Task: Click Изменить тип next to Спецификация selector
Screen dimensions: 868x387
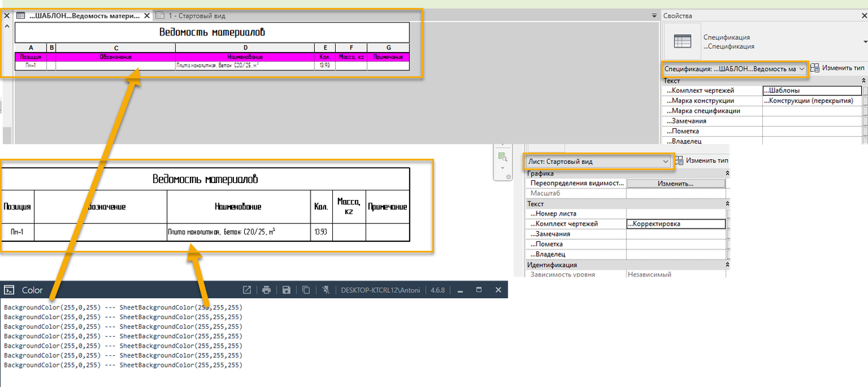Action: (844, 68)
